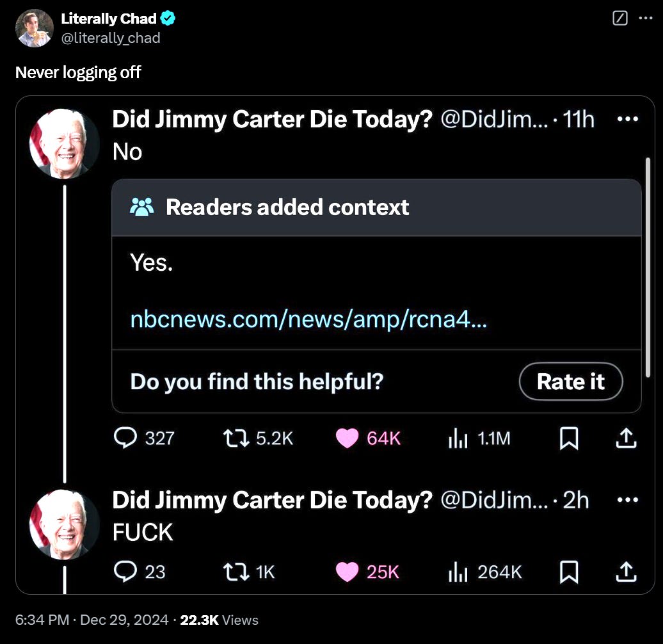Screen dimensions: 663x644
Task: Click the @literally_chad handle
Action: (x=111, y=38)
